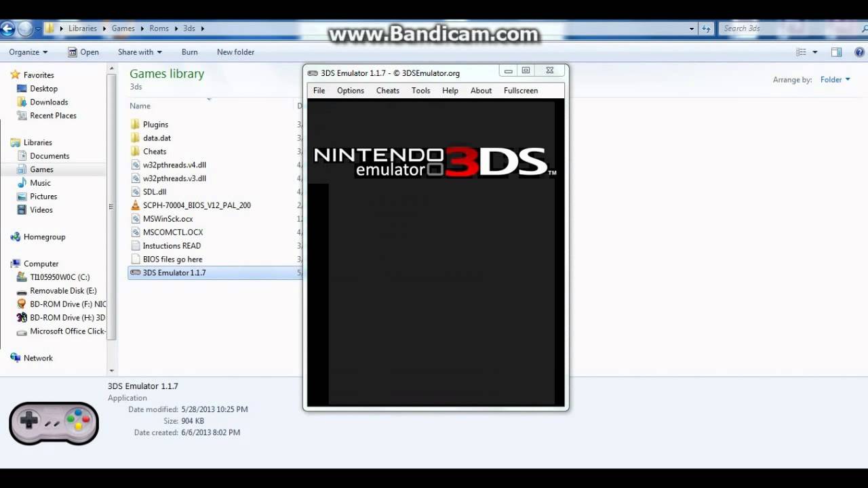Open the Cheats menu in 3DS Emulator
This screenshot has width=868, height=488.
pos(388,90)
